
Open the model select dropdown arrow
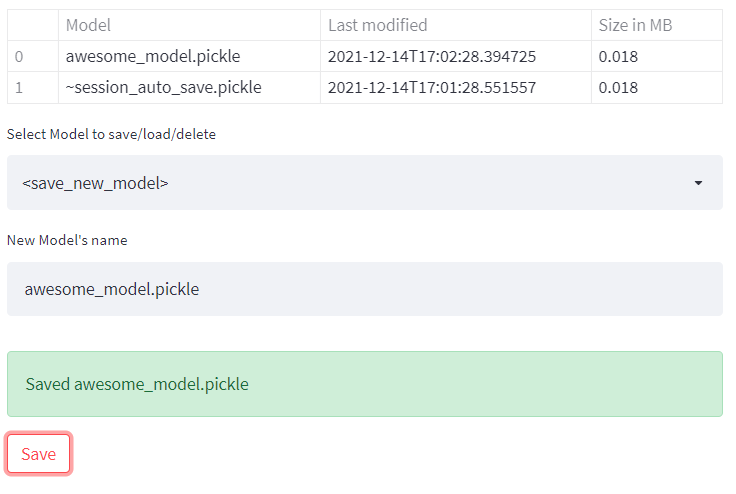pyautogui.click(x=698, y=183)
